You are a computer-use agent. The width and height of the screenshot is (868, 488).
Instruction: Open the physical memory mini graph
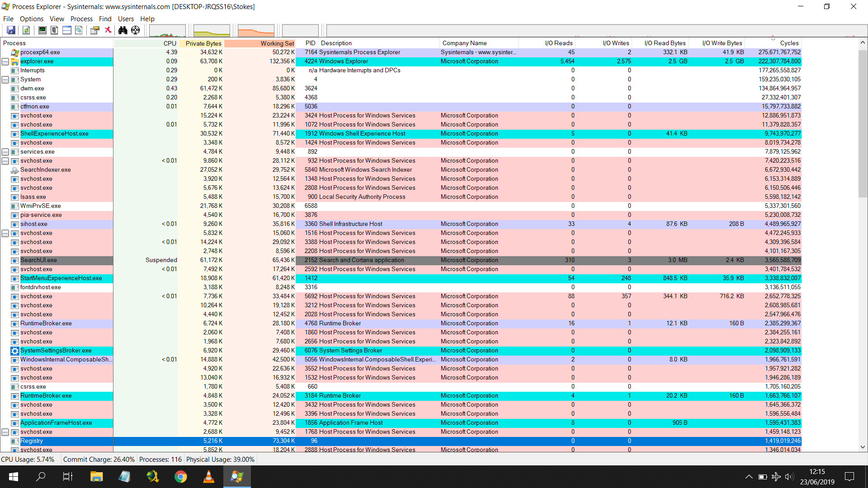tap(256, 31)
